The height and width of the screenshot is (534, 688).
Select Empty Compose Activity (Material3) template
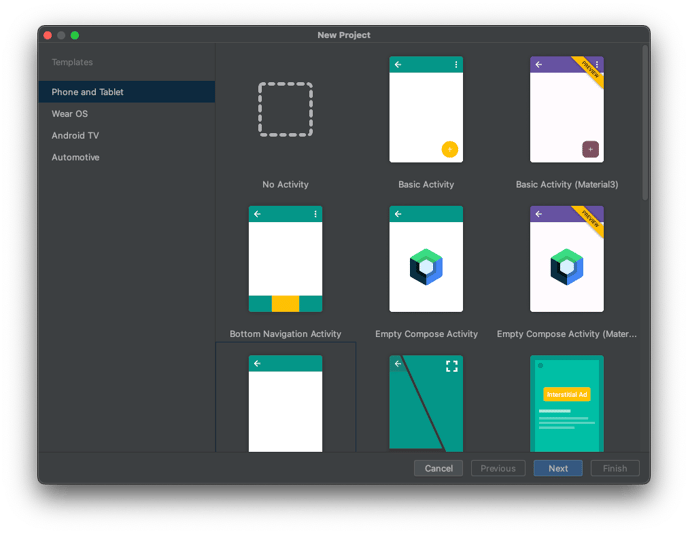coord(566,260)
